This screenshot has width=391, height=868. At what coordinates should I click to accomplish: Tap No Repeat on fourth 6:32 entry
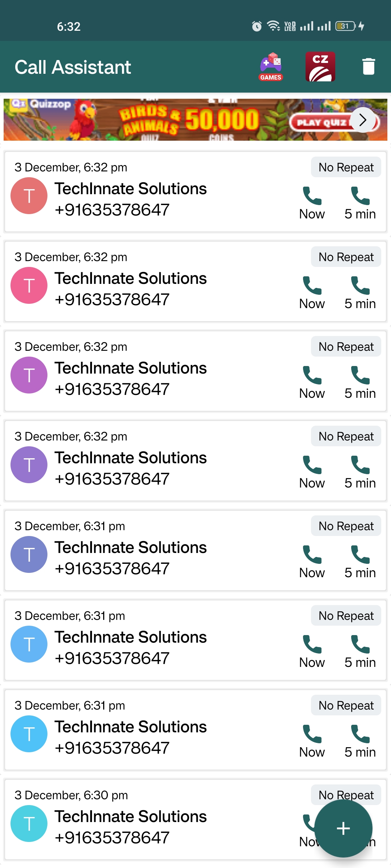[346, 437]
